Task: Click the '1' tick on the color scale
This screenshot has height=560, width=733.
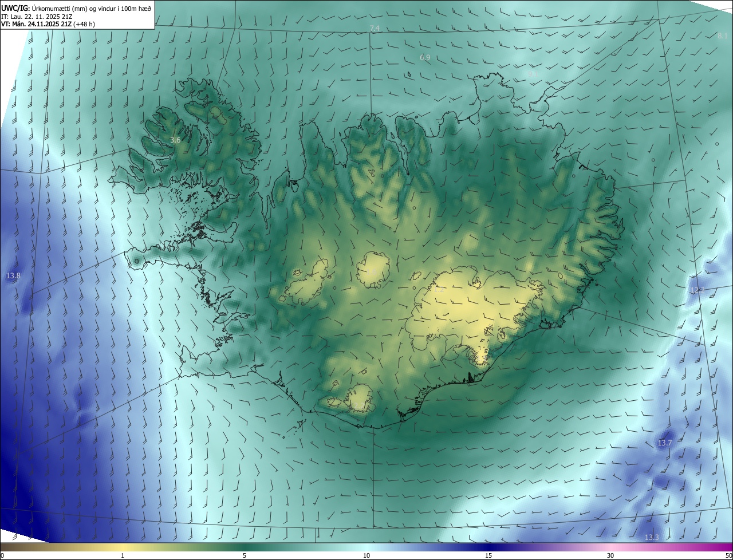Action: (123, 555)
